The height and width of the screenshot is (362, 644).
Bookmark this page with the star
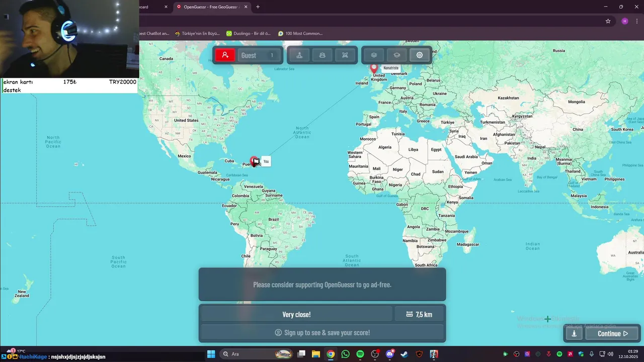click(608, 21)
